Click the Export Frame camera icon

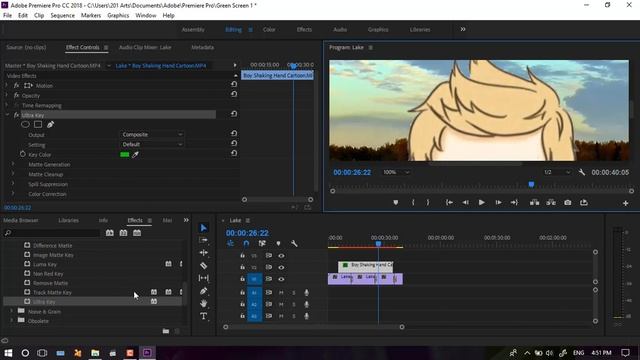coord(567,202)
